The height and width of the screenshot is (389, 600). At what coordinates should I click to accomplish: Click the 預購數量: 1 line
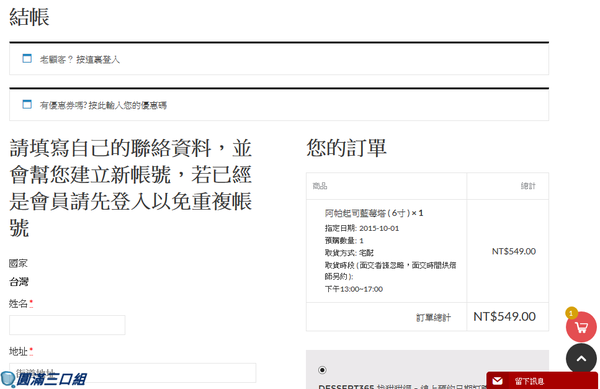point(344,241)
